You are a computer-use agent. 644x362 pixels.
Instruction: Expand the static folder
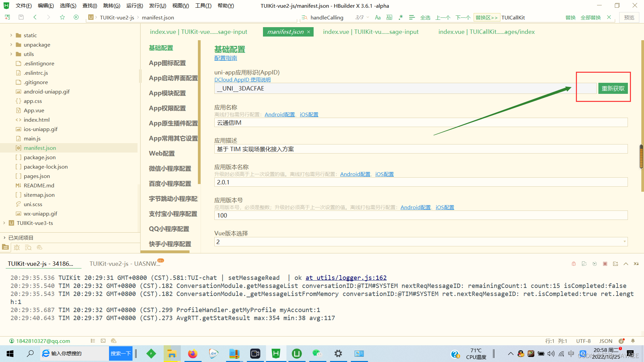(11, 35)
